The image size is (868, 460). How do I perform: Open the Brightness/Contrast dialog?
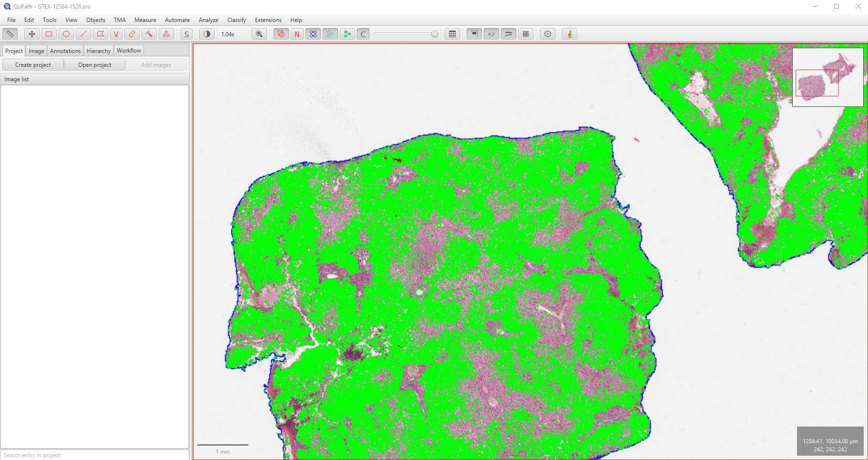tap(206, 34)
